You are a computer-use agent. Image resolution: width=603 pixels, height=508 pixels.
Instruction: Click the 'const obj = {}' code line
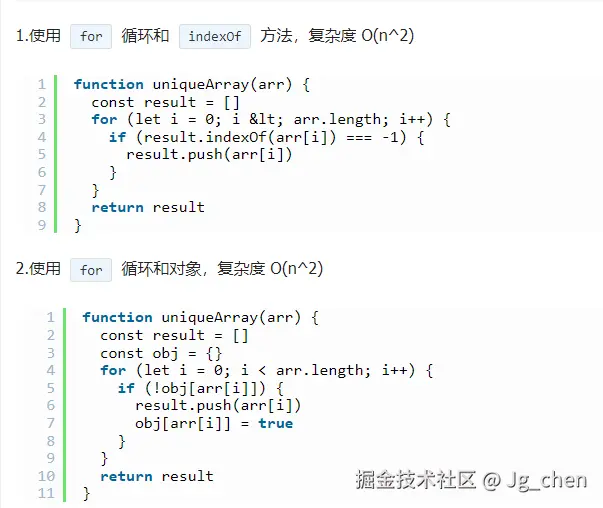pos(160,353)
